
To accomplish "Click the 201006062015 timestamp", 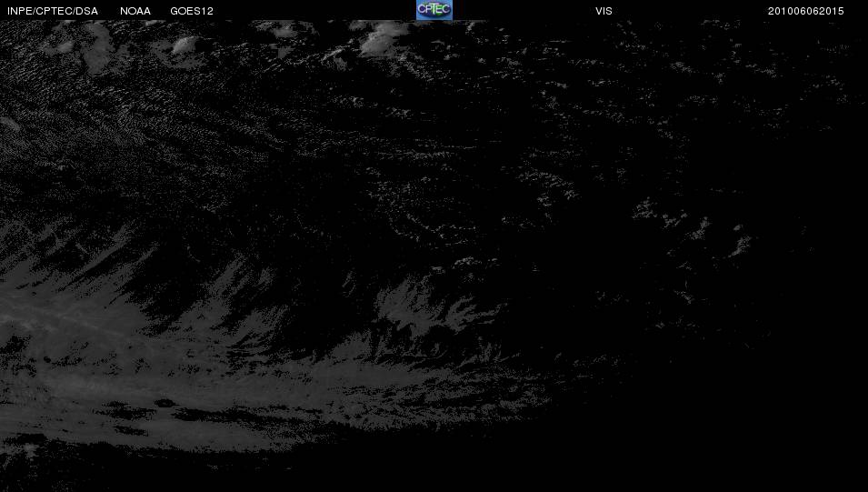I will tap(805, 11).
